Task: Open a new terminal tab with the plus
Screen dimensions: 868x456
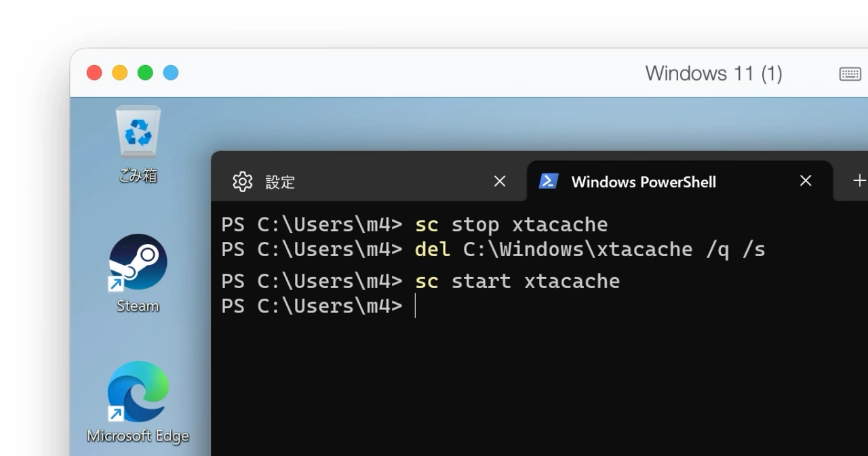Action: point(860,180)
